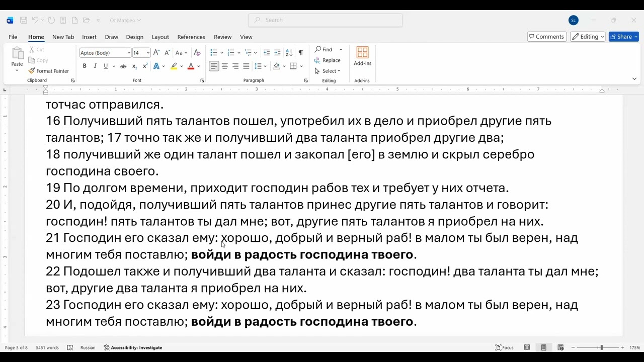The width and height of the screenshot is (644, 362).
Task: Switch to the Design tab
Action: click(135, 37)
